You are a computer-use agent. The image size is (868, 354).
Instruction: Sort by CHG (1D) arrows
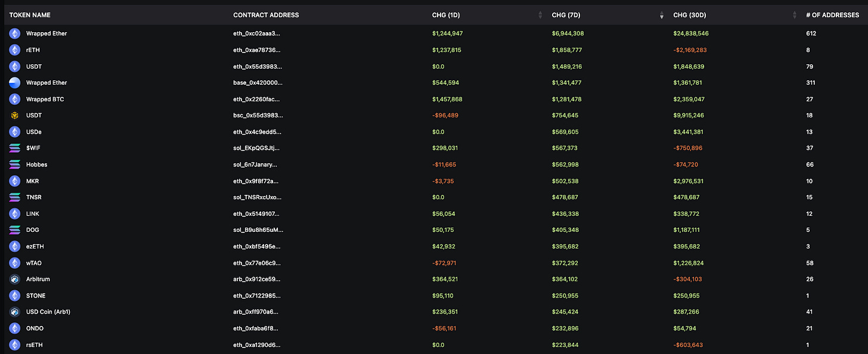540,15
